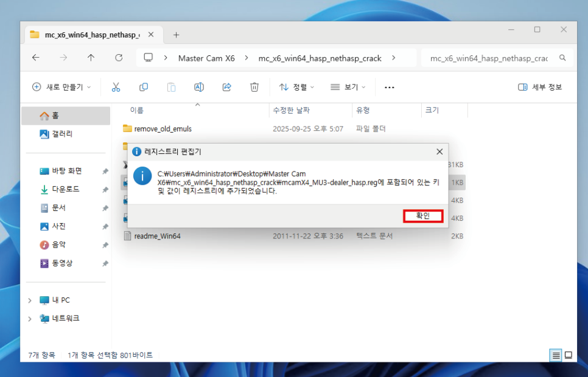588x377 pixels.
Task: Expand chevron between Master Cam X6 and mc_x6
Action: point(247,58)
